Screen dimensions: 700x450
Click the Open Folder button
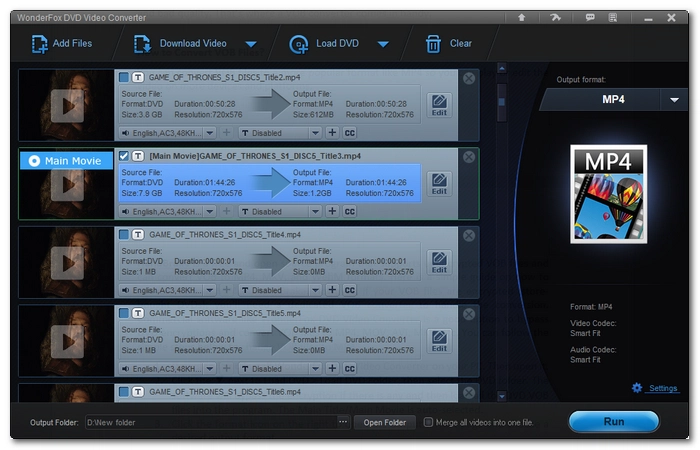point(384,422)
